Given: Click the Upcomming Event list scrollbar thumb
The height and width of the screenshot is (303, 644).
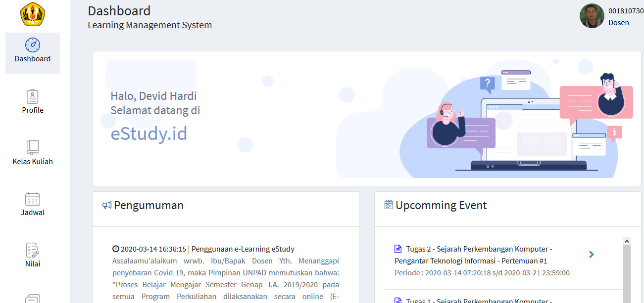Looking at the screenshot, I should [627, 274].
